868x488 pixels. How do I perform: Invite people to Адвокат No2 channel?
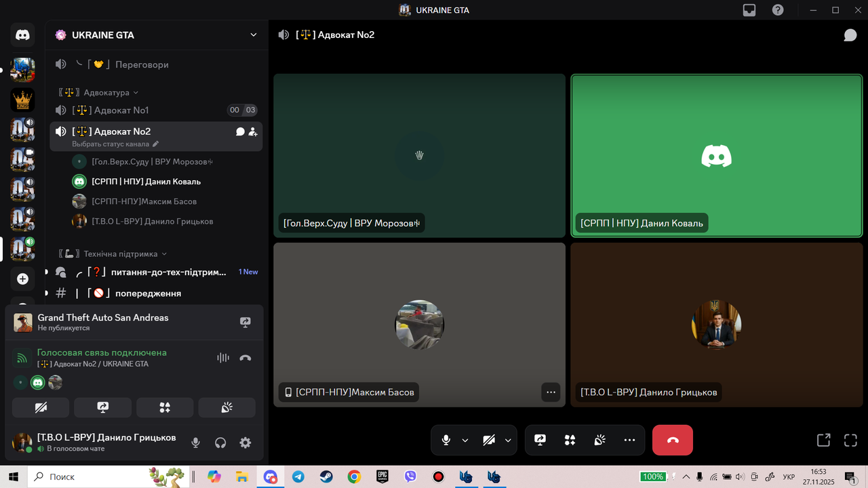tap(253, 131)
